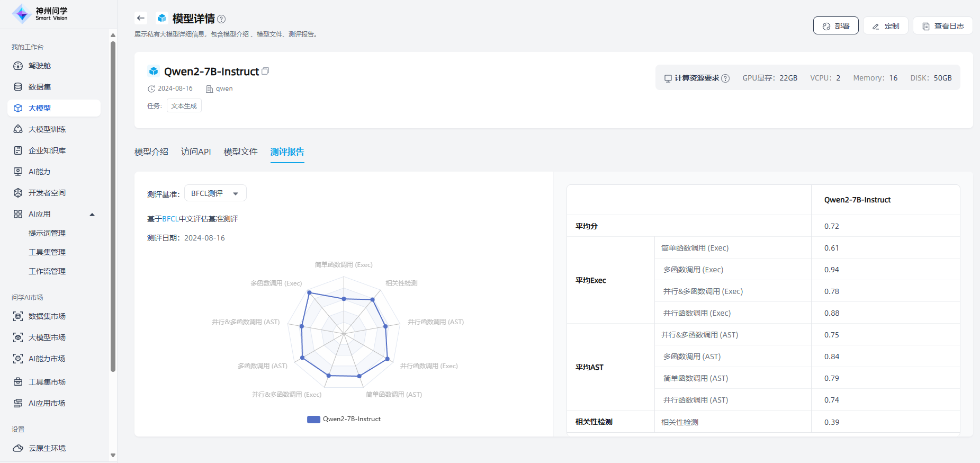Switch to the 访问API tab
Viewport: 980px width, 463px height.
click(196, 152)
